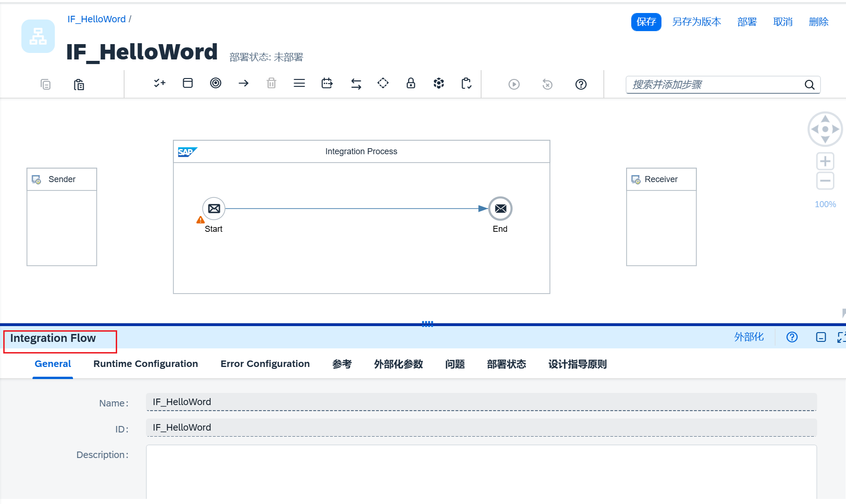
Task: Zoom out the canvas with minus button
Action: pos(825,181)
